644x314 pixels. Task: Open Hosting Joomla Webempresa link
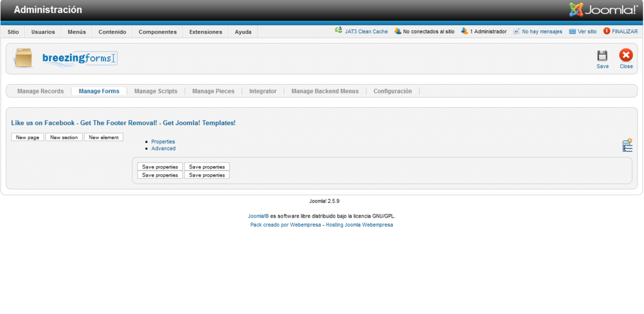coord(359,225)
